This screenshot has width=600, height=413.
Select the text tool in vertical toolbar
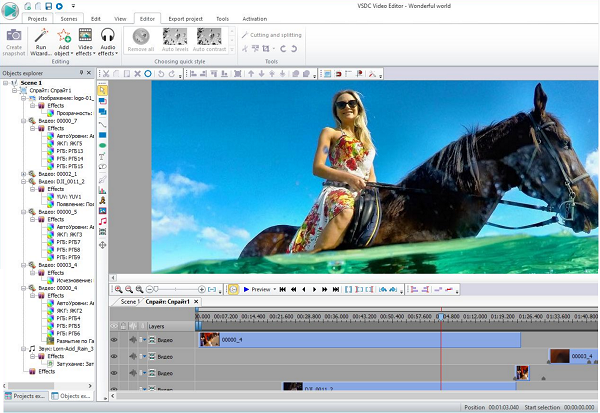[x=102, y=157]
